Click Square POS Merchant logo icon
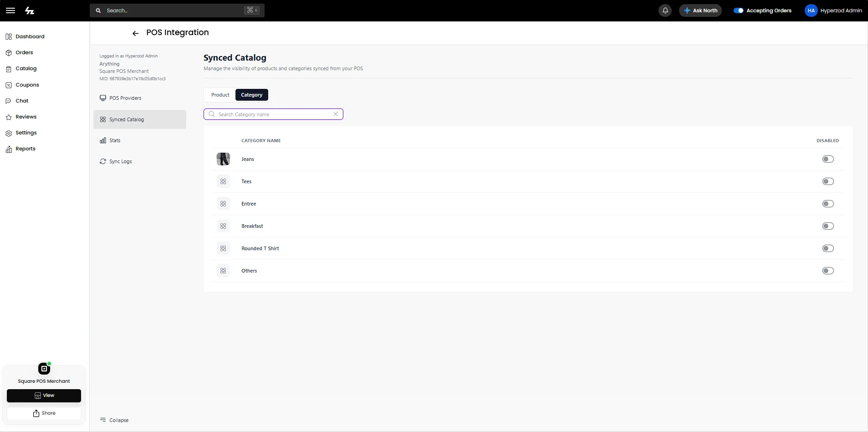This screenshot has width=868, height=432. pos(44,369)
